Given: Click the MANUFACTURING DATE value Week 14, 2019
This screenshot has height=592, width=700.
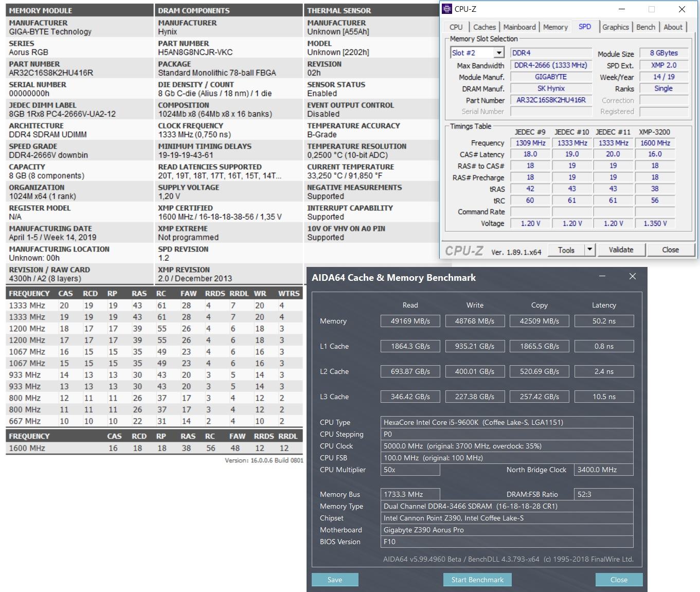Looking at the screenshot, I should point(52,237).
